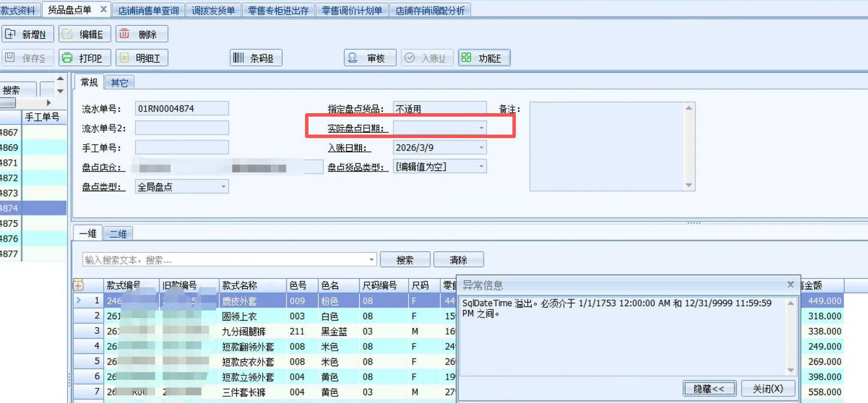Screen dimensions: 868x403
Task: Close the 货品盘点单 tab with X
Action: click(103, 9)
